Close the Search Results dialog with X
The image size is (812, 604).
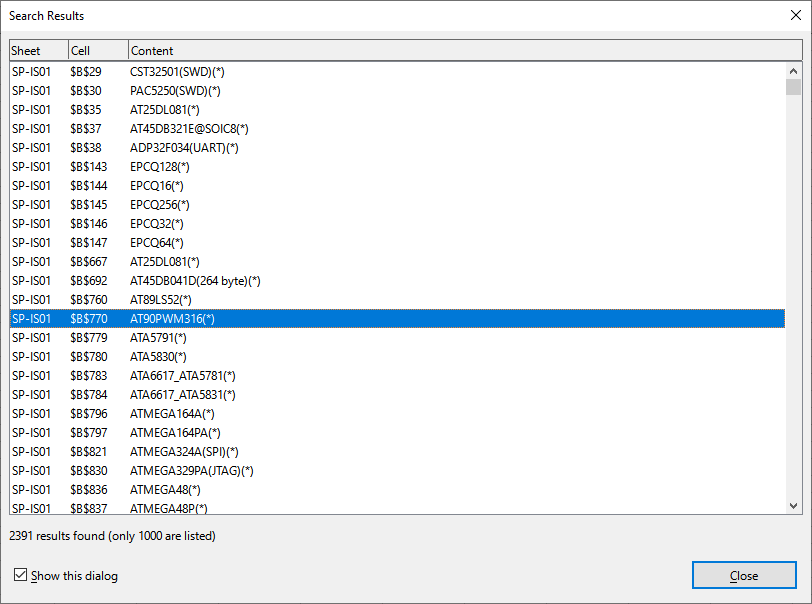tap(796, 16)
